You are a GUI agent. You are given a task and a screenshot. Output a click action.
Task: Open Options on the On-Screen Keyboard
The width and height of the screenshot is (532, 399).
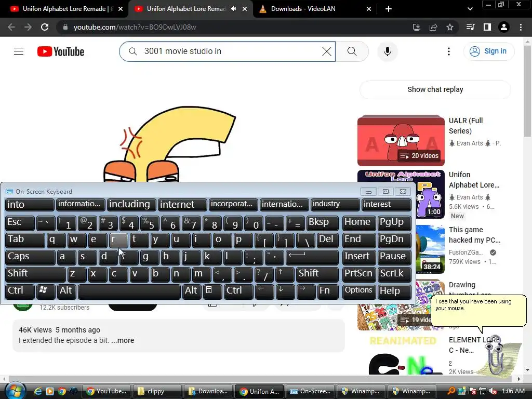pos(358,291)
